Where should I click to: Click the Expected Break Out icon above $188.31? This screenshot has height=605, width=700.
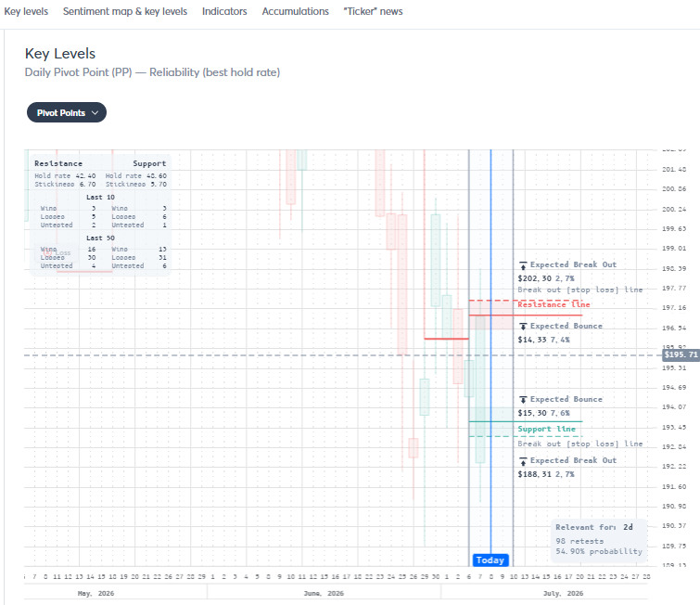523,461
